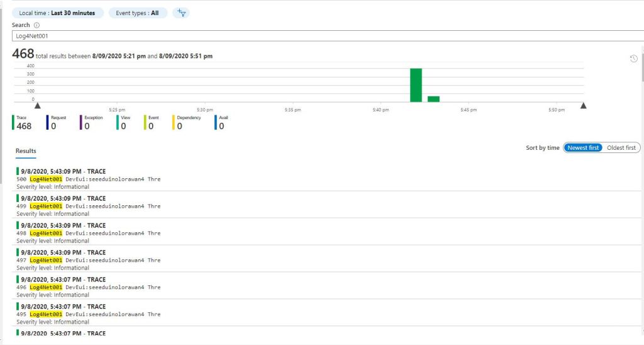Toggle the Request event type count
The height and width of the screenshot is (345, 644).
pyautogui.click(x=54, y=126)
